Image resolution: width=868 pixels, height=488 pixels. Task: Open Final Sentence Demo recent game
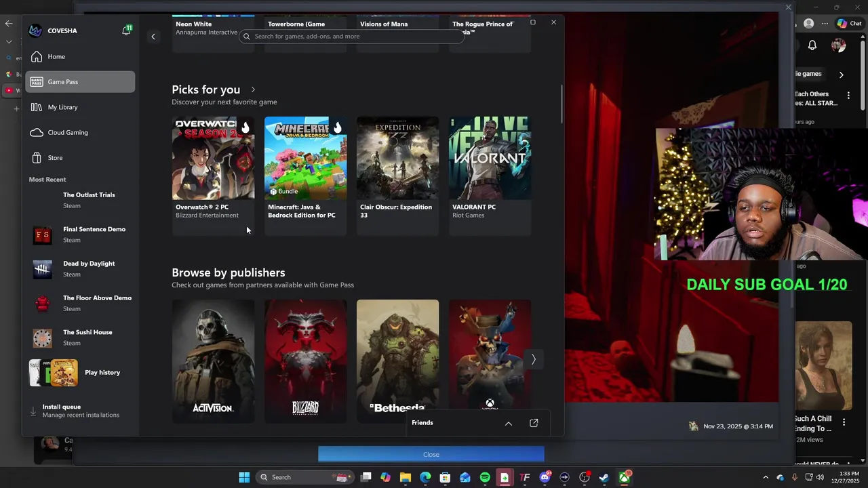click(x=81, y=235)
